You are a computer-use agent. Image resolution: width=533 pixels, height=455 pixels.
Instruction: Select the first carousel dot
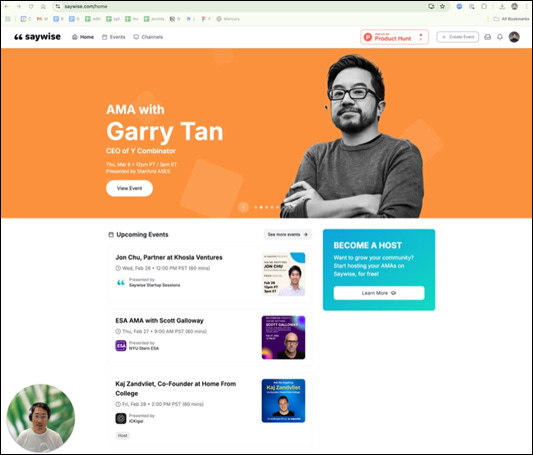pyautogui.click(x=256, y=207)
